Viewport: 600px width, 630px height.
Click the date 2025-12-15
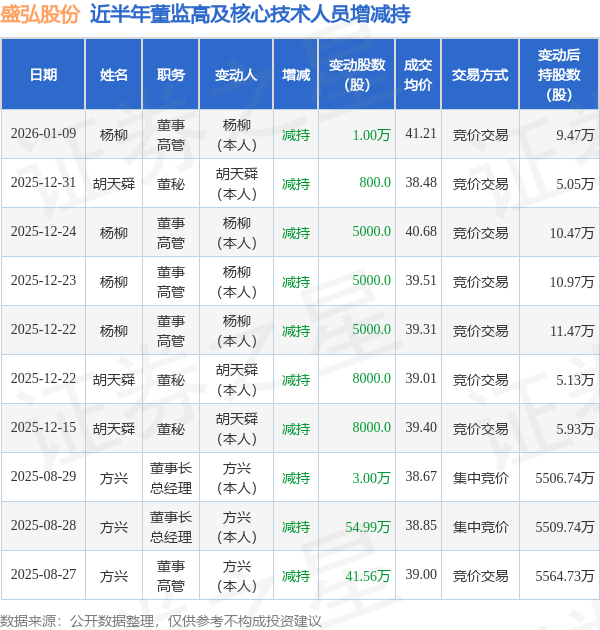point(43,427)
